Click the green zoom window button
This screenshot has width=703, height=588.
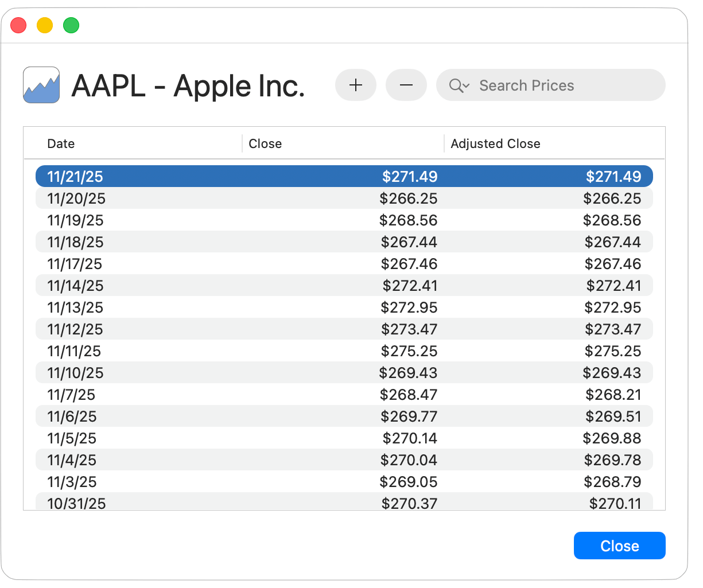click(71, 25)
